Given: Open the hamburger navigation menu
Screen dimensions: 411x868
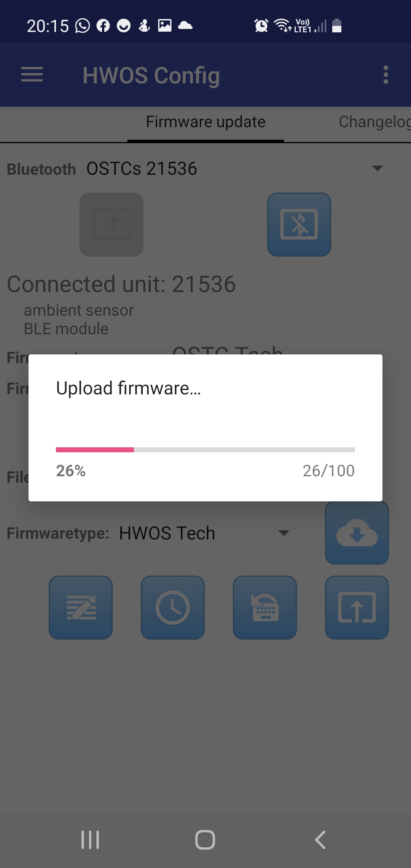Looking at the screenshot, I should click(x=32, y=75).
